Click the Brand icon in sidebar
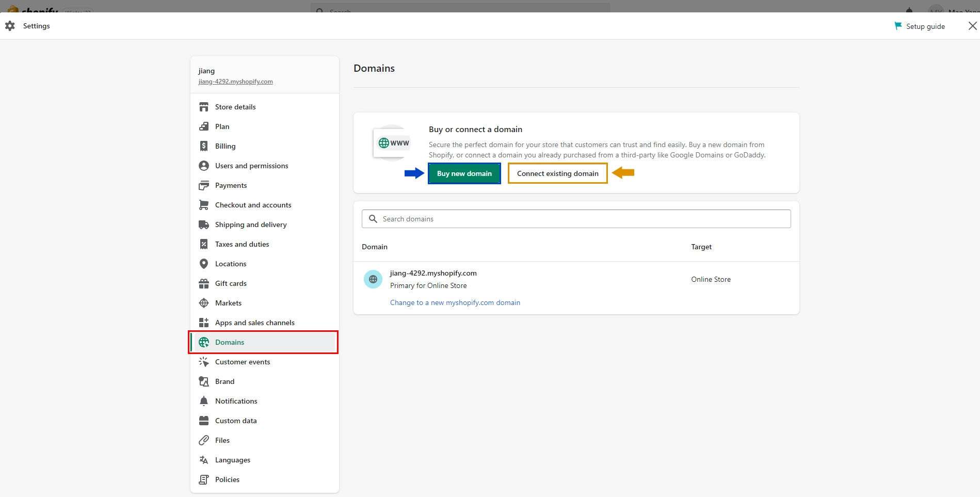This screenshot has width=980, height=497. [x=204, y=381]
